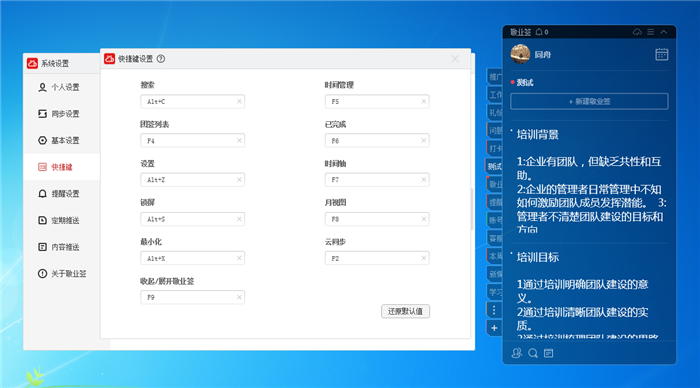Clear the 收起/展开敬业签 shortcut F9
This screenshot has width=700, height=388.
pos(239,297)
